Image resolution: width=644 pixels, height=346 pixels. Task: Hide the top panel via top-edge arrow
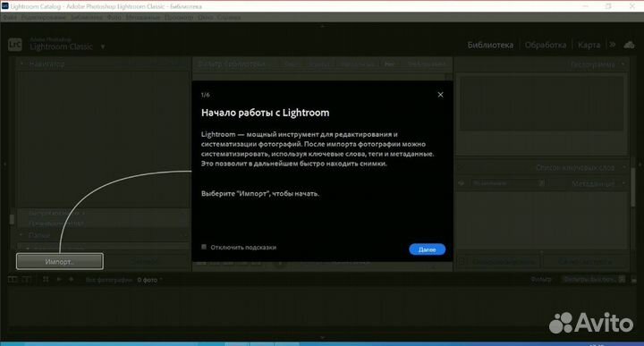pos(322,26)
